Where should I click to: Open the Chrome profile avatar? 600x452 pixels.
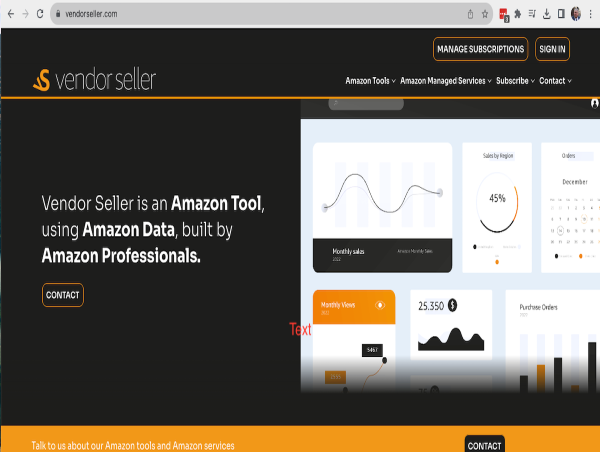(576, 14)
